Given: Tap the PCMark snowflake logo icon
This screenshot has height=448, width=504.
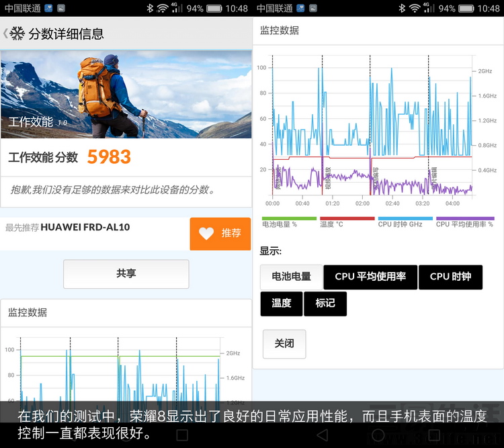Looking at the screenshot, I should [x=17, y=34].
